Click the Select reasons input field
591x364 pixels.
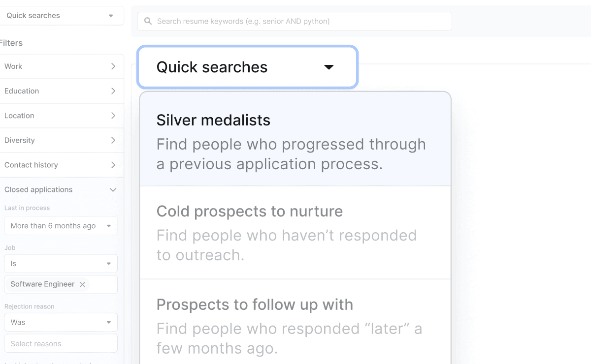61,343
